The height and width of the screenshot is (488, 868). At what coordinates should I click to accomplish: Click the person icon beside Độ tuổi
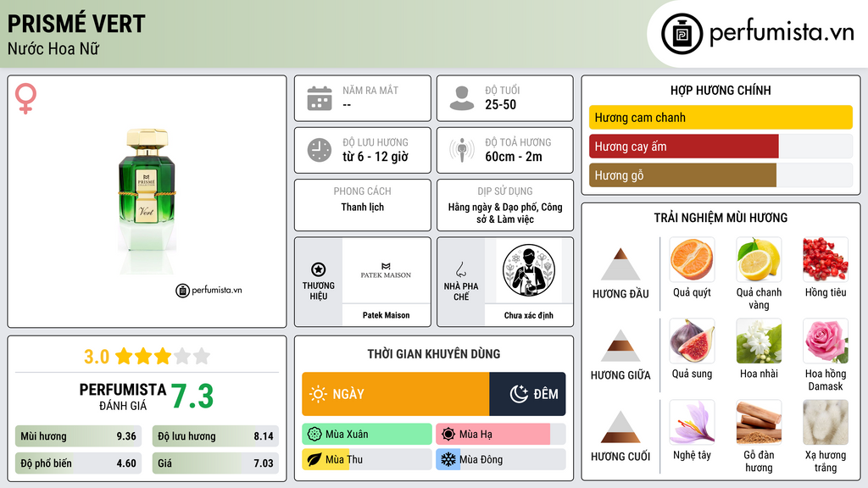click(x=462, y=98)
